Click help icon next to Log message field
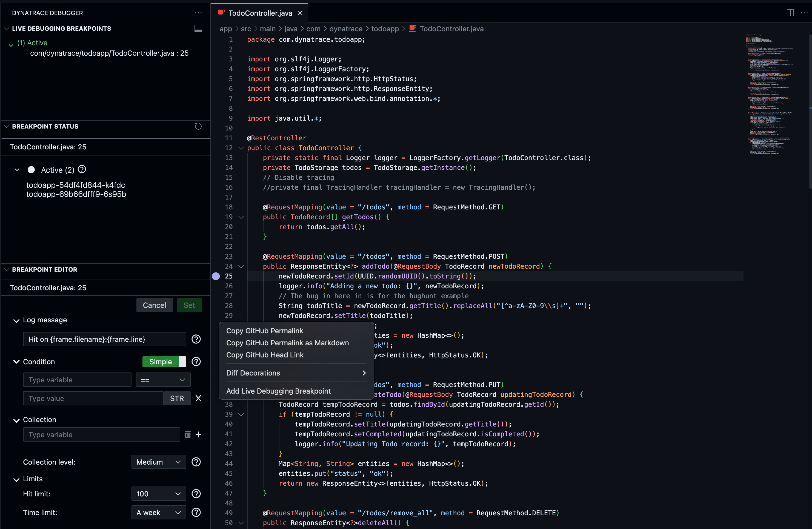The height and width of the screenshot is (529, 812). (196, 339)
